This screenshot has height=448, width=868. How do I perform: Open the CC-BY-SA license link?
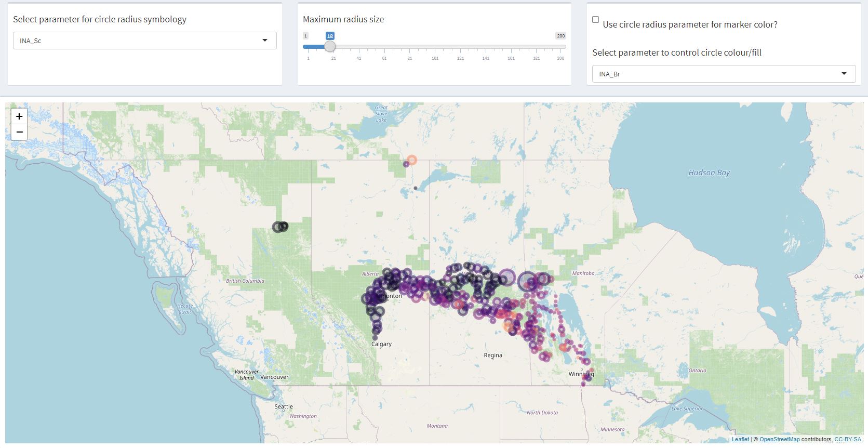click(x=848, y=439)
